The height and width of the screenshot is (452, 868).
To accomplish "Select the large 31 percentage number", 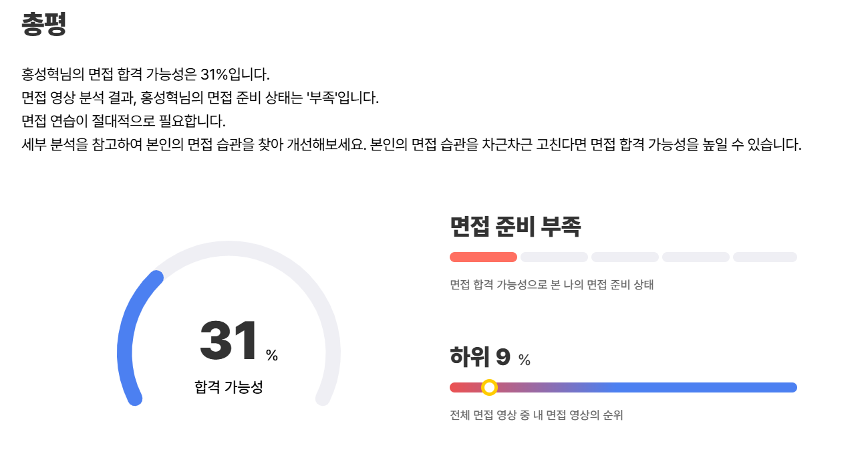I will [x=229, y=341].
